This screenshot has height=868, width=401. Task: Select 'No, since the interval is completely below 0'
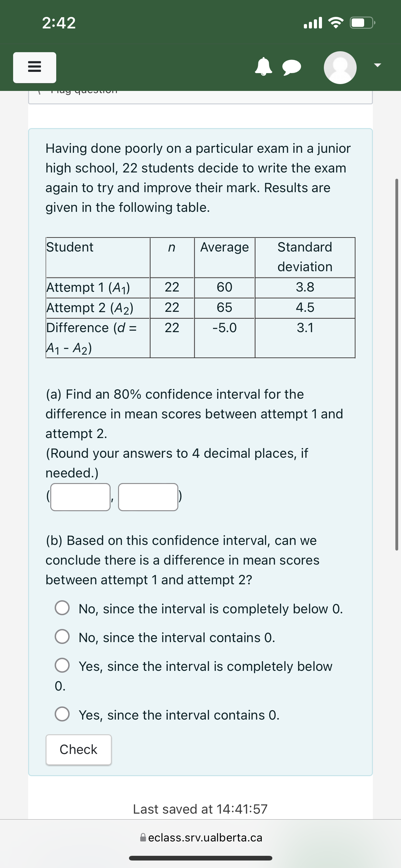point(62,608)
